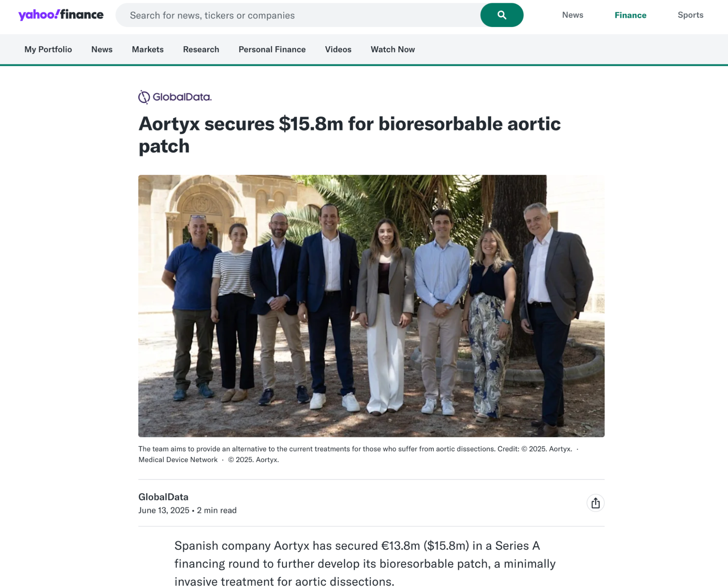Click the opening paragraph about Series A financing

[x=365, y=563]
